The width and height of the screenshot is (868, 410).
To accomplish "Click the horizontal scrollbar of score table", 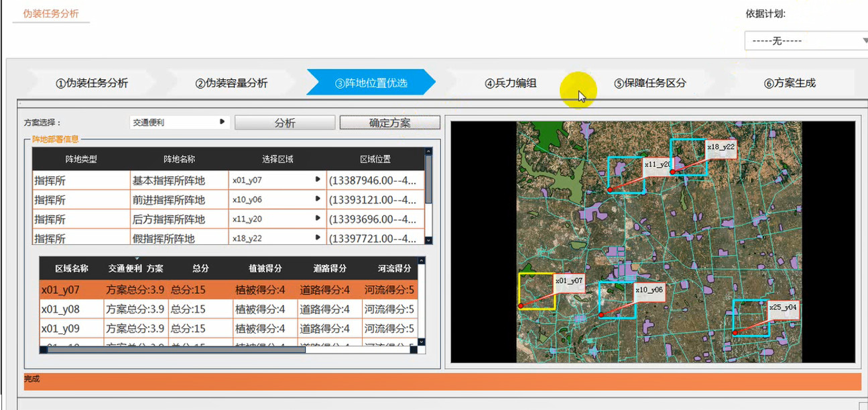I will click(176, 349).
